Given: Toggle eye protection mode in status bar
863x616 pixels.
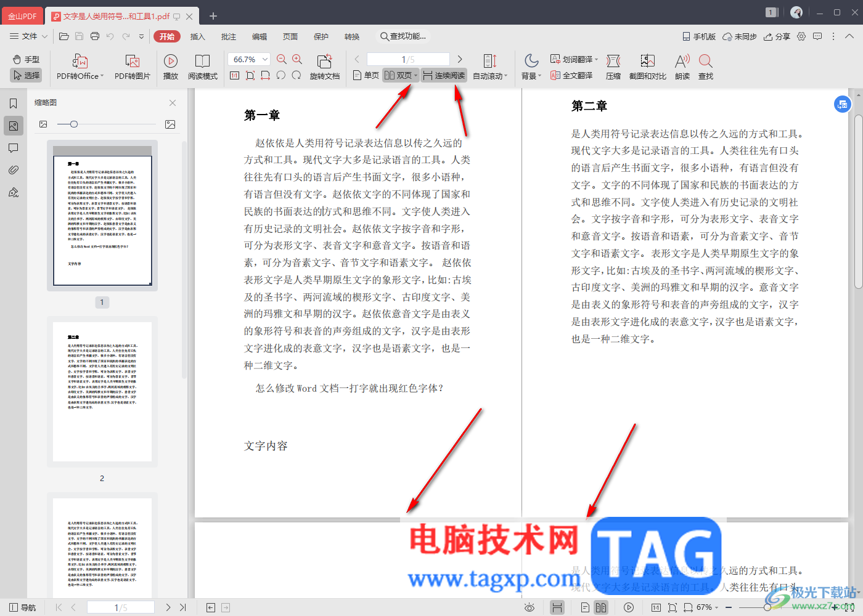Looking at the screenshot, I should click(530, 607).
